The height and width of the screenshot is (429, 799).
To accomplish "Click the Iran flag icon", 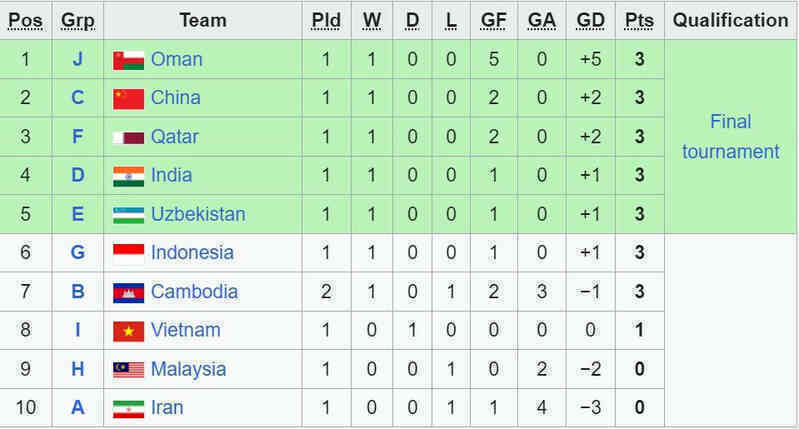I will 128,409.
